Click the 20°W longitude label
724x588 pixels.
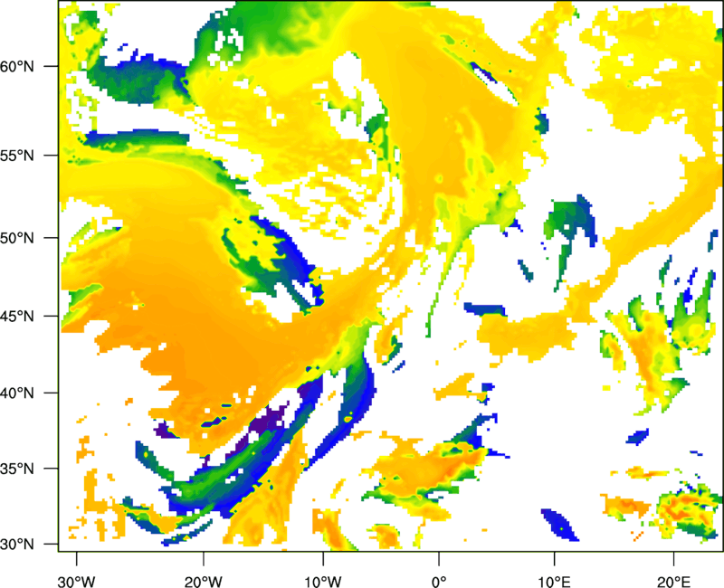[x=204, y=582]
